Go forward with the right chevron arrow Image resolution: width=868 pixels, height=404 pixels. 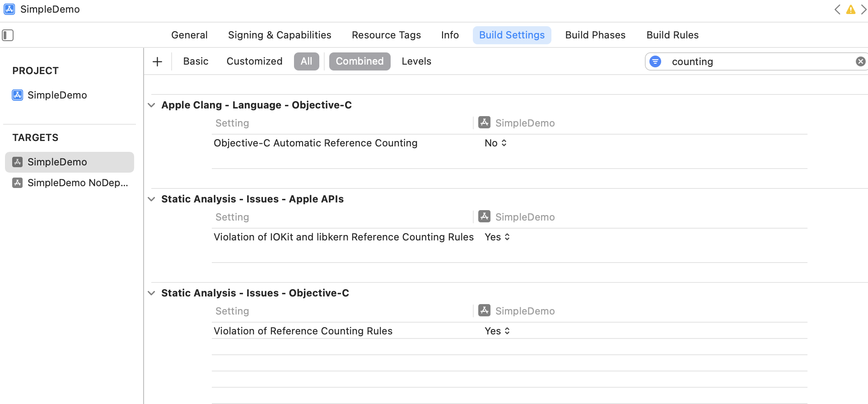(x=863, y=9)
